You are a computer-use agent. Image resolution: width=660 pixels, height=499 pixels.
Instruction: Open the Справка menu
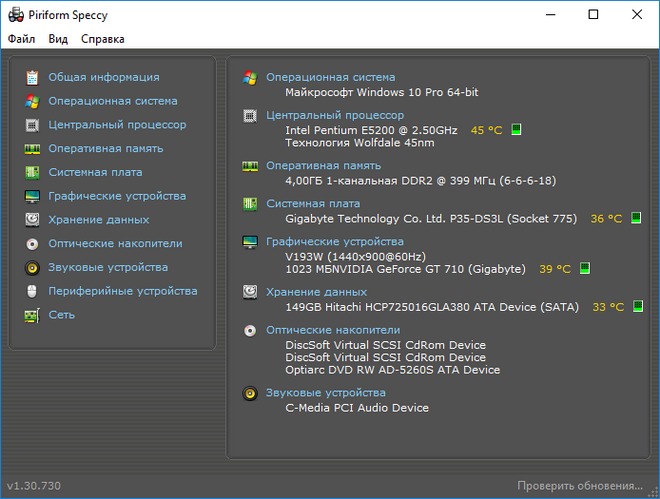click(103, 39)
